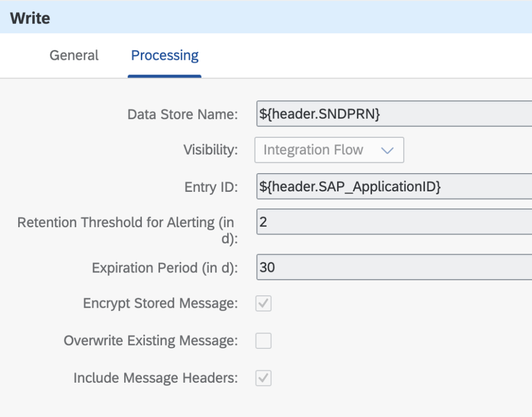Click the Data Store Name input field
The width and height of the screenshot is (532, 417).
point(394,114)
